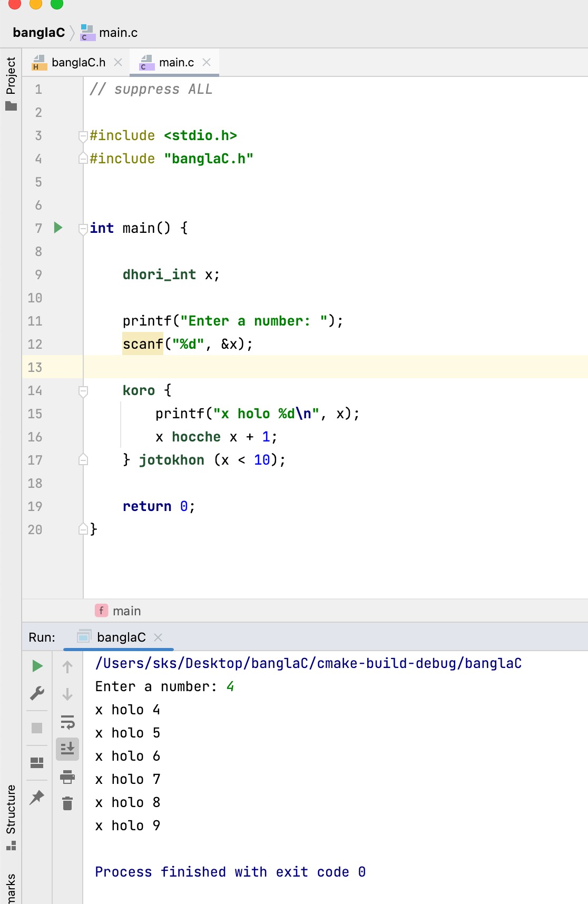Screen dimensions: 588x904
Task: Toggle scroll to end of console
Action: click(67, 749)
